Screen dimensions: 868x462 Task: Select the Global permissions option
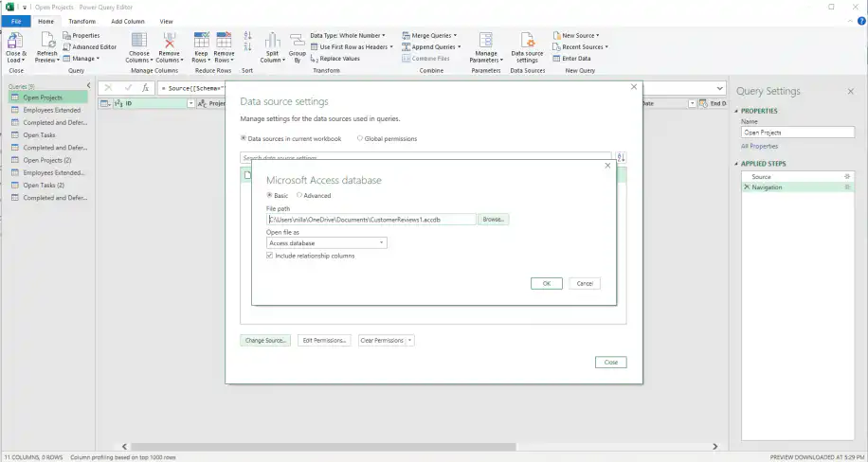tap(360, 138)
